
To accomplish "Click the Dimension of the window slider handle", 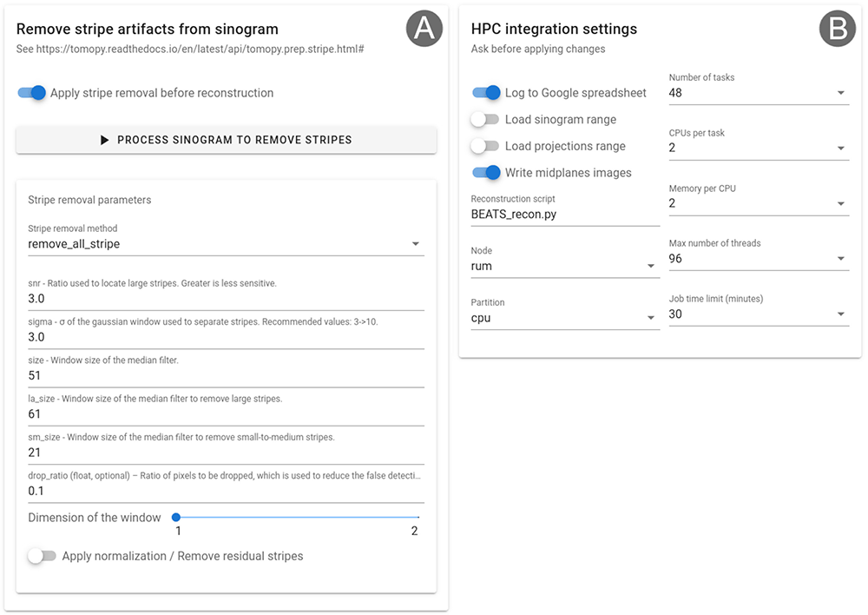I will pyautogui.click(x=176, y=518).
